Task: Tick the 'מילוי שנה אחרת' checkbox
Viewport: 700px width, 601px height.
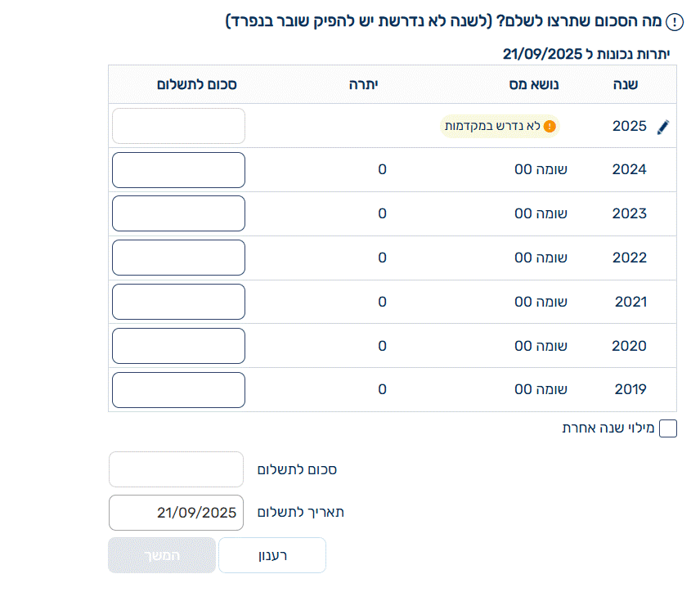Action: pos(667,428)
